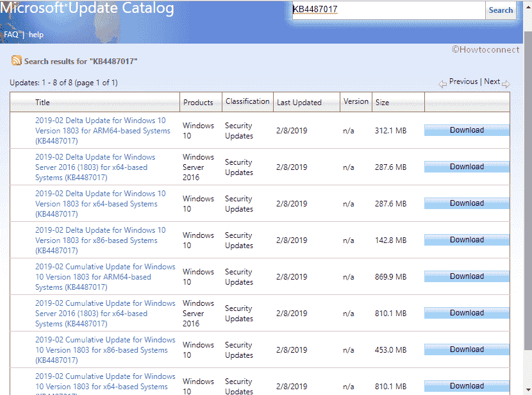Select the '453.0 MB' size cell
The width and height of the screenshot is (532, 395).
coord(390,350)
